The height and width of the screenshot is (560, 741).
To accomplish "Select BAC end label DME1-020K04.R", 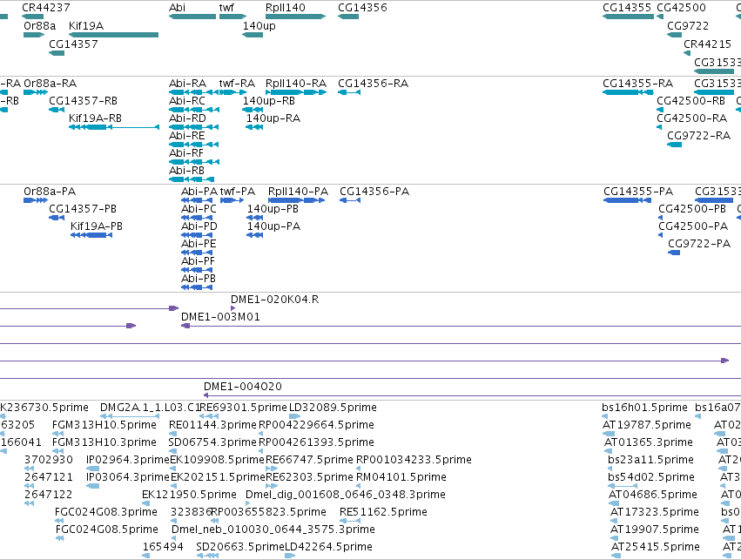I will point(274,300).
